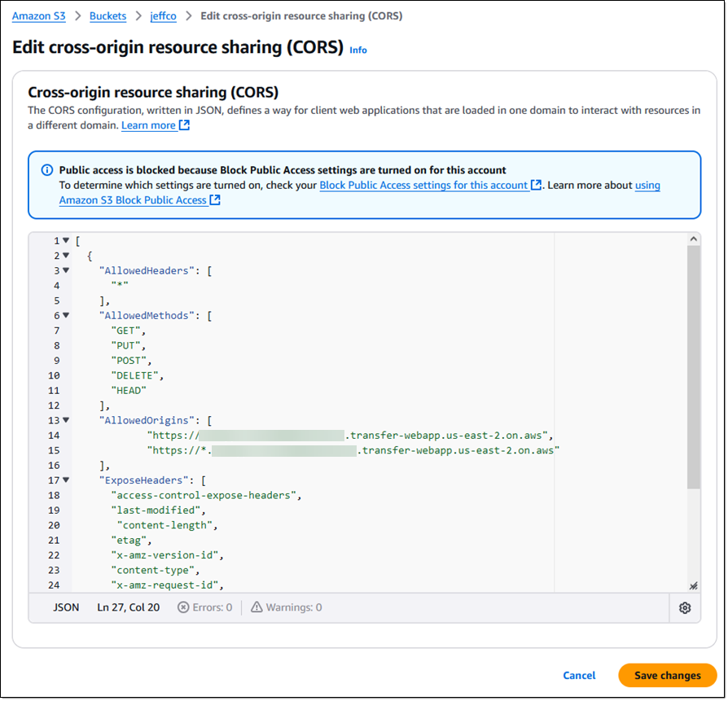
Task: Click the info circle icon in alert
Action: click(x=47, y=170)
